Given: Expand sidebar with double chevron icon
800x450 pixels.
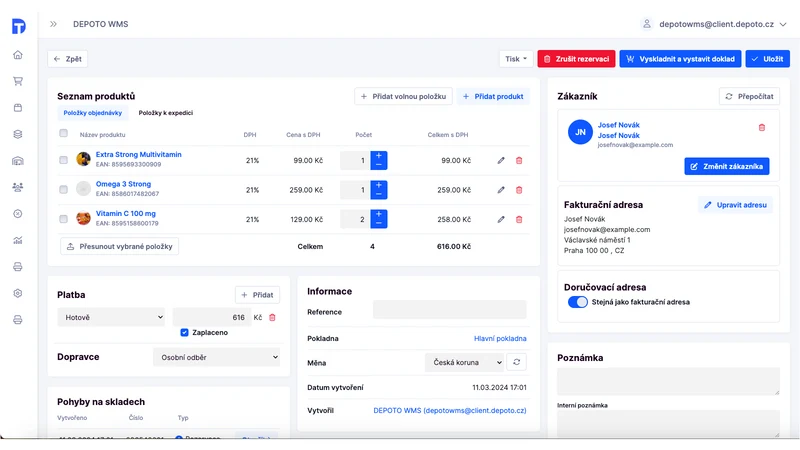Looking at the screenshot, I should click(53, 24).
